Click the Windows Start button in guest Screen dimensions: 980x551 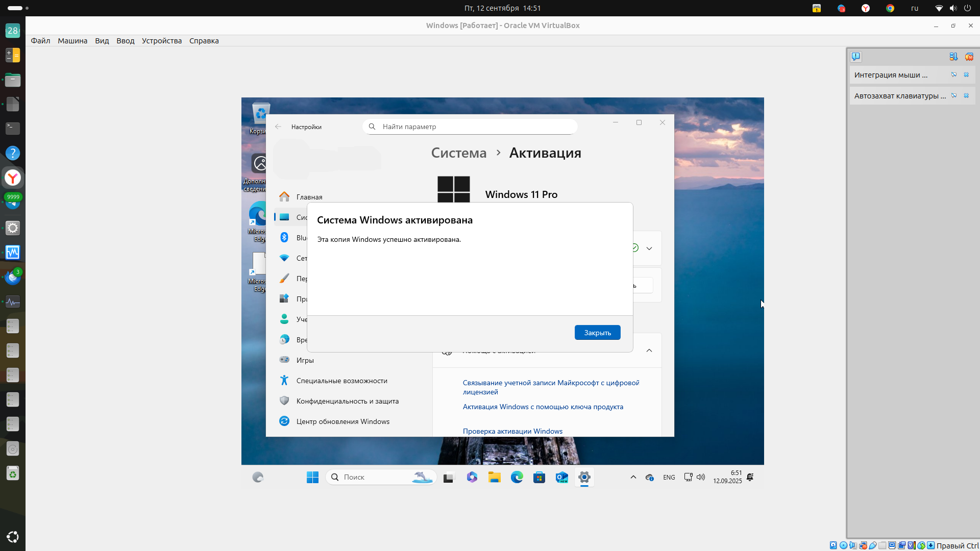(312, 477)
